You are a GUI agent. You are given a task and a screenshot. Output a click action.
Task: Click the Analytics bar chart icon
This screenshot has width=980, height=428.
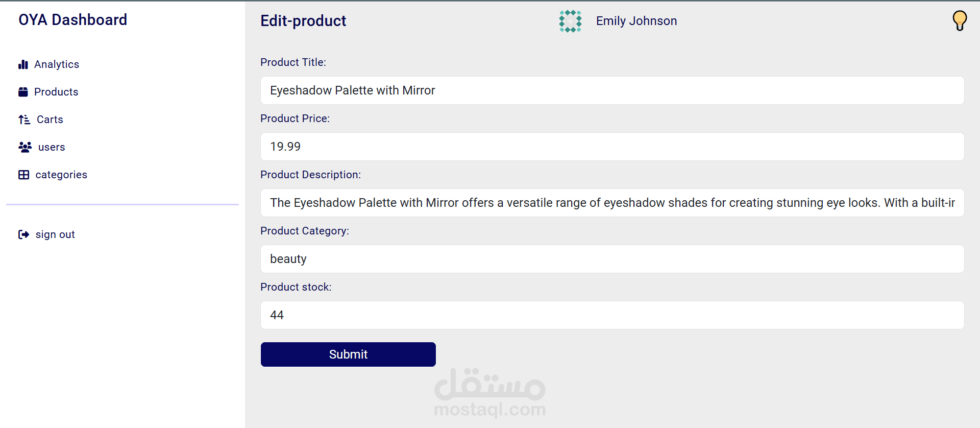pyautogui.click(x=23, y=64)
